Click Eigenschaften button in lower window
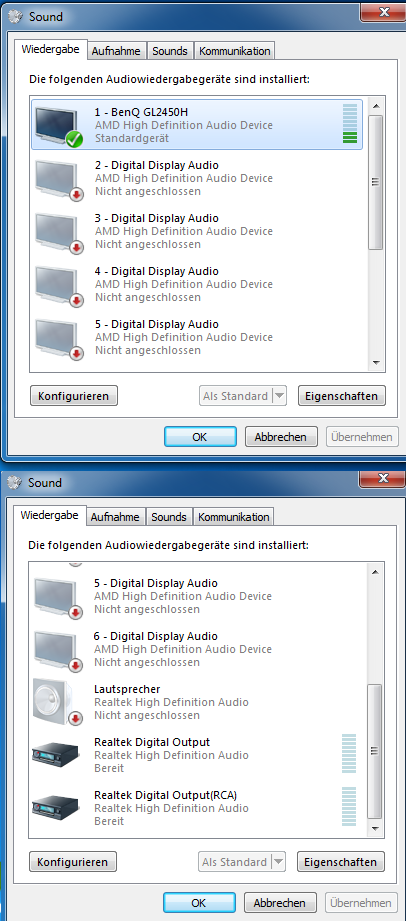The height and width of the screenshot is (921, 406). click(x=340, y=862)
